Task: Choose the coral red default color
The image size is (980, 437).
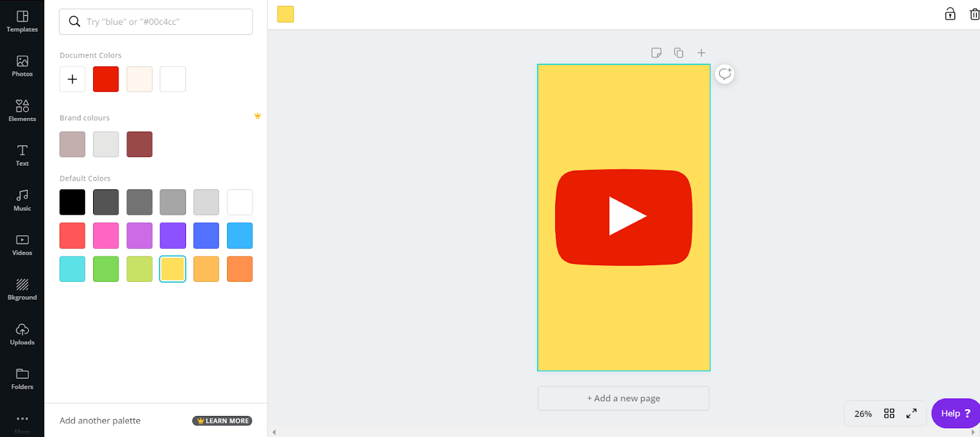Action: tap(73, 236)
